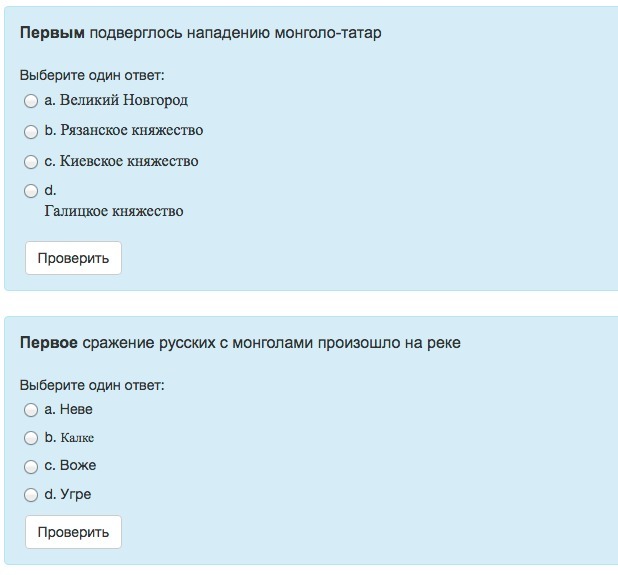Select radio button beside Воже
The width and height of the screenshot is (618, 575).
[x=31, y=466]
